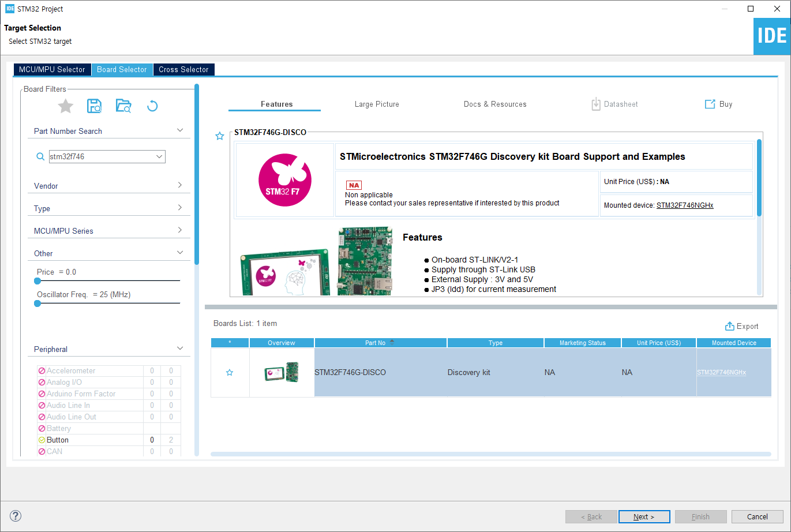
Task: Toggle the Button peripheral filter status icon
Action: (42, 440)
